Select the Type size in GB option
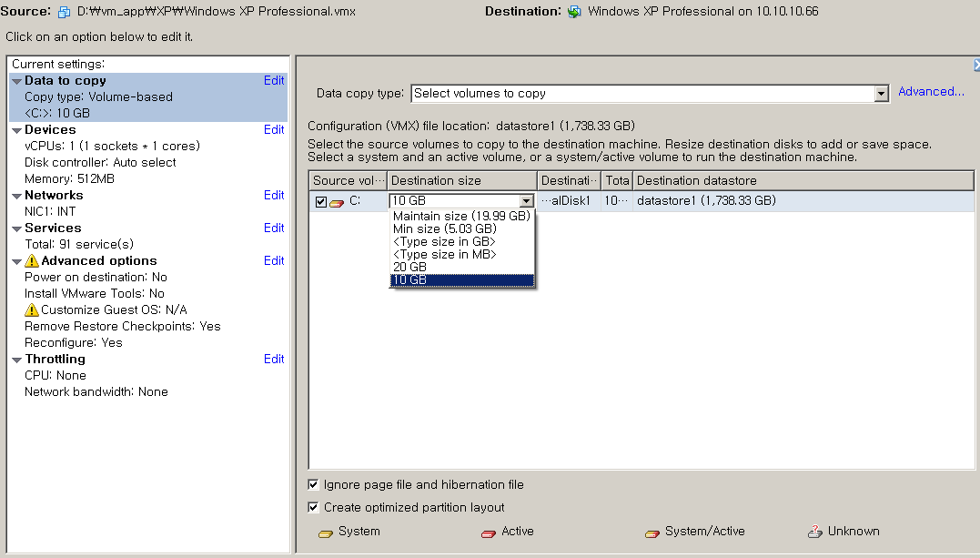The width and height of the screenshot is (980, 558). (x=462, y=241)
